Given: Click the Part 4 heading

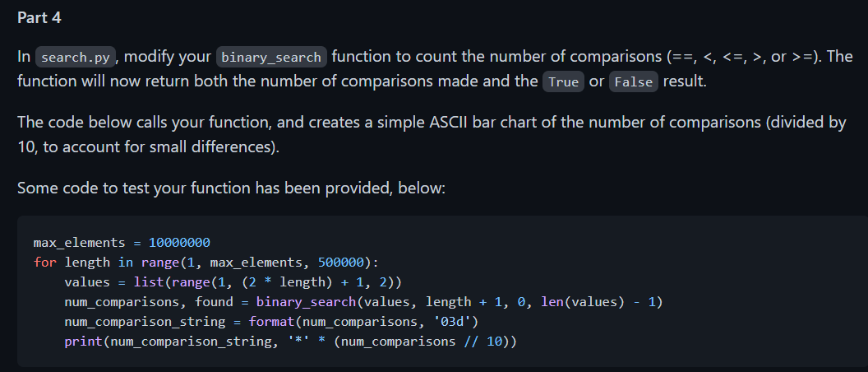Looking at the screenshot, I should (39, 18).
